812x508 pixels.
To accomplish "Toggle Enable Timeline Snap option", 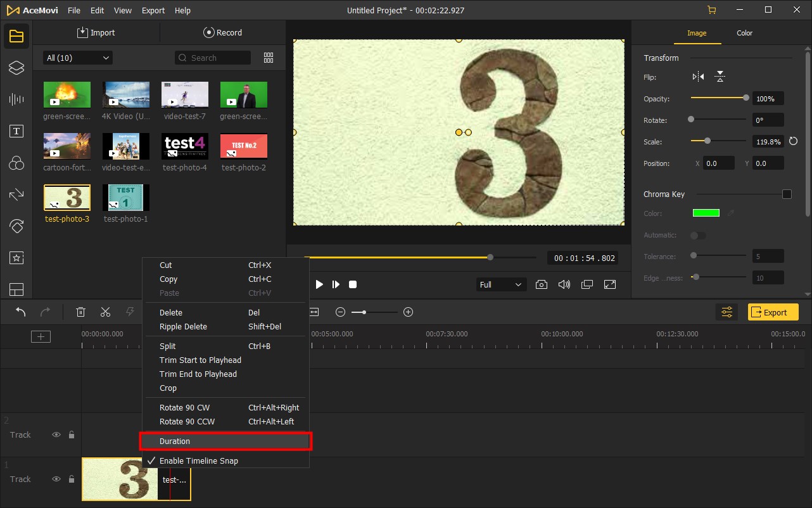I will [198, 460].
